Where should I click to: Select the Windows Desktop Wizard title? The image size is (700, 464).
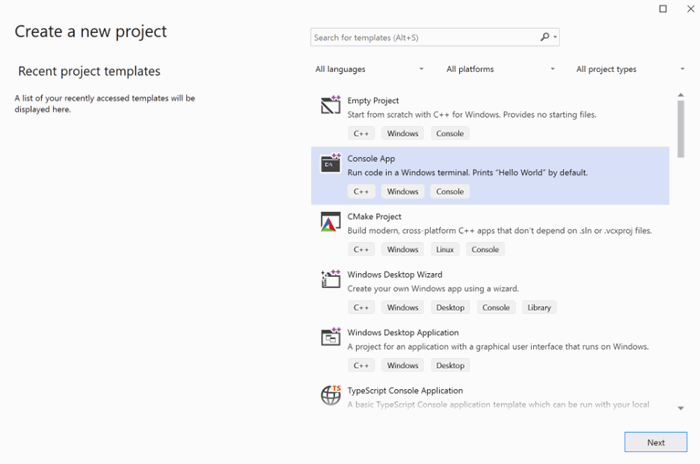pyautogui.click(x=395, y=275)
